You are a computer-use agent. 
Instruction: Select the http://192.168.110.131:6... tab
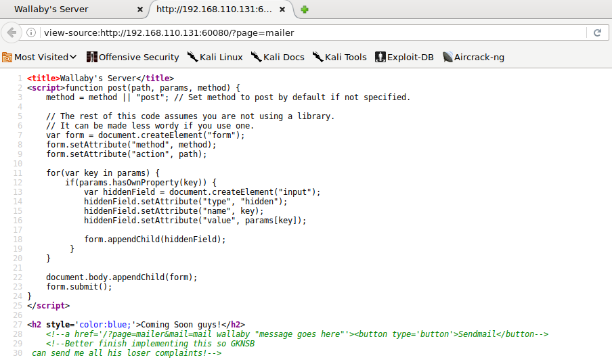tap(221, 9)
